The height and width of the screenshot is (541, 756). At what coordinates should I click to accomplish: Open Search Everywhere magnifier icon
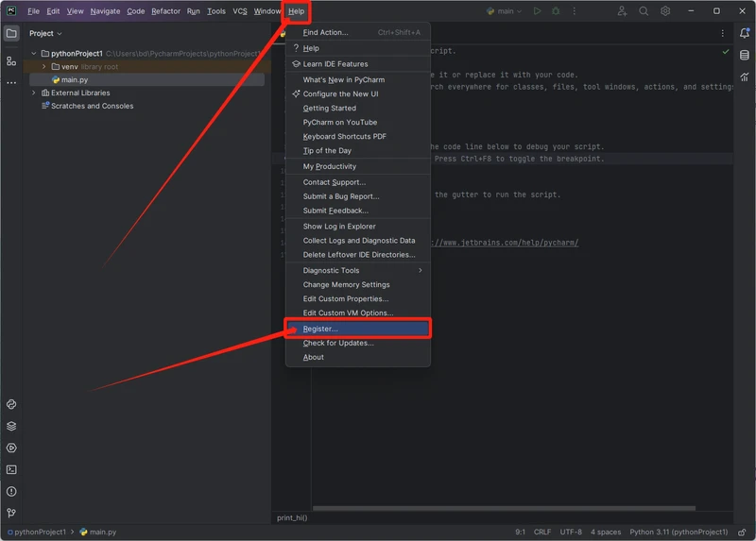click(644, 11)
